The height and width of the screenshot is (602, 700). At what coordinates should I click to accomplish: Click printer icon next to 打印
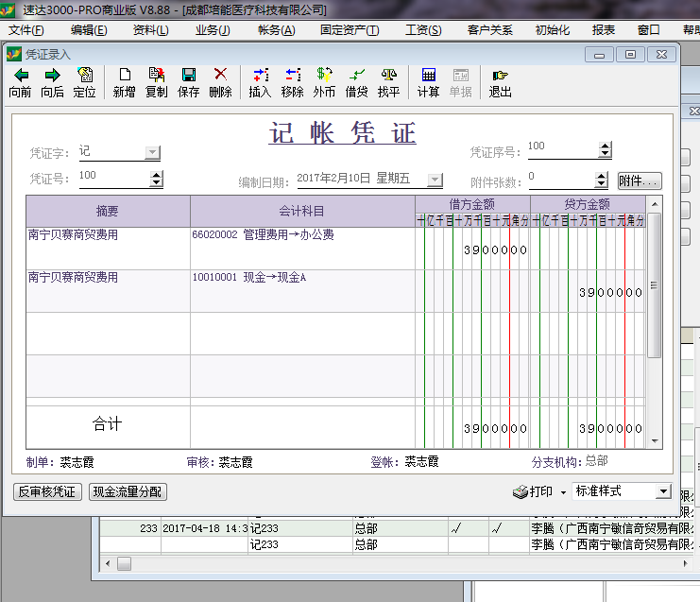click(521, 491)
